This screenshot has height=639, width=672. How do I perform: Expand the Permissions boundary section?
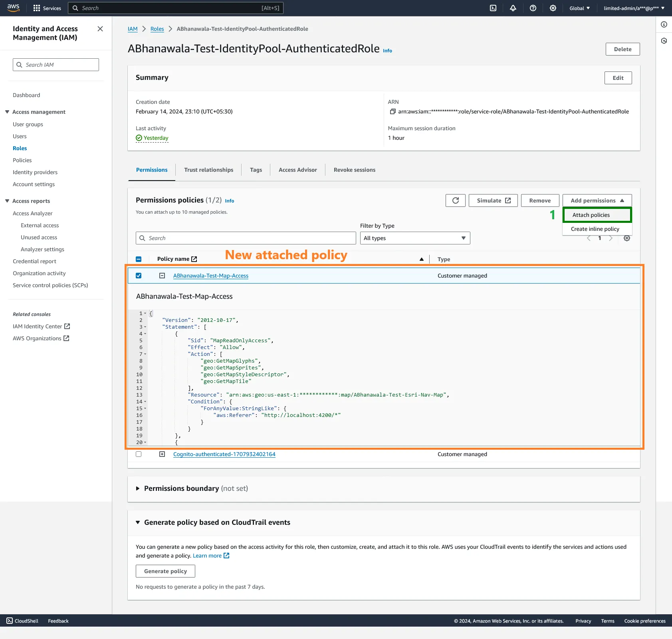[138, 488]
